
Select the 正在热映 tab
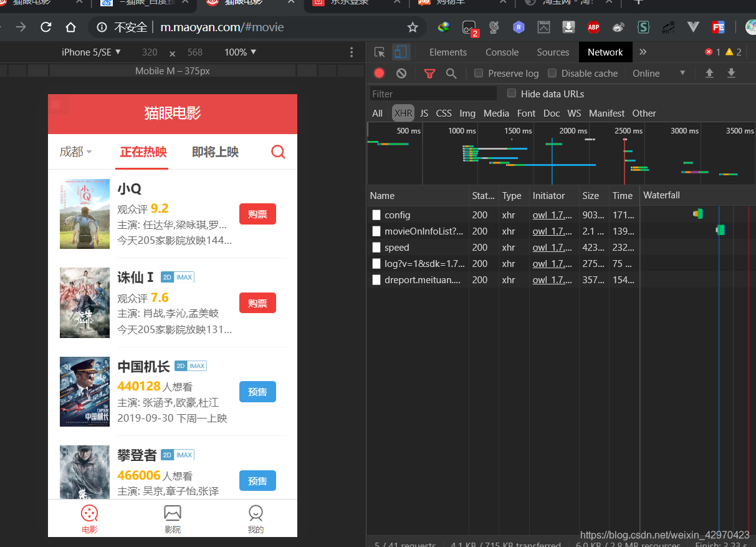coord(143,152)
